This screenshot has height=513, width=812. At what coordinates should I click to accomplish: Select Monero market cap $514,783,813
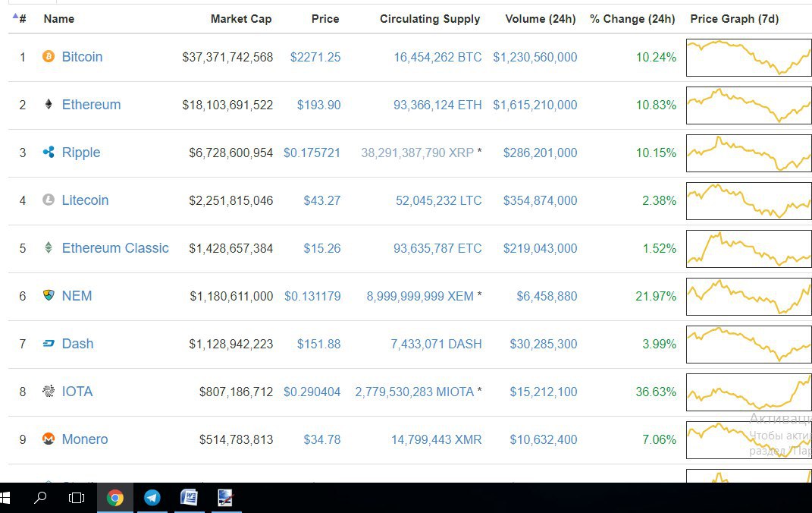[x=236, y=439]
